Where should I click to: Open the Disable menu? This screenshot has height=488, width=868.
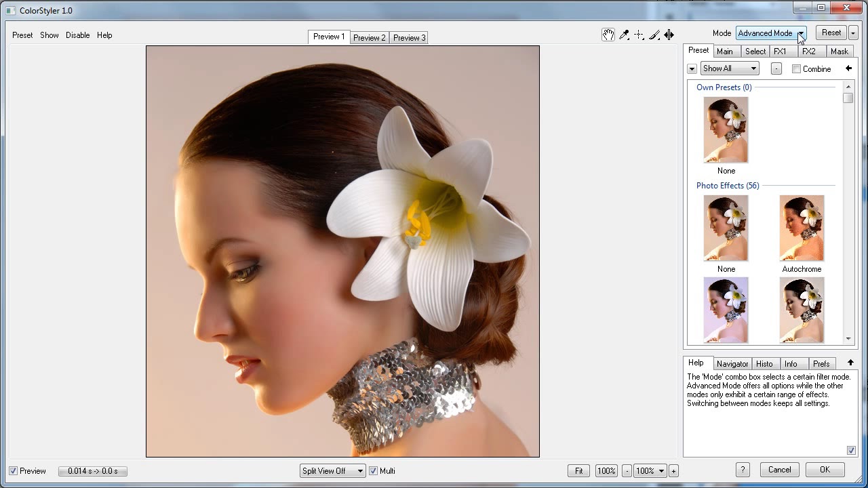78,35
